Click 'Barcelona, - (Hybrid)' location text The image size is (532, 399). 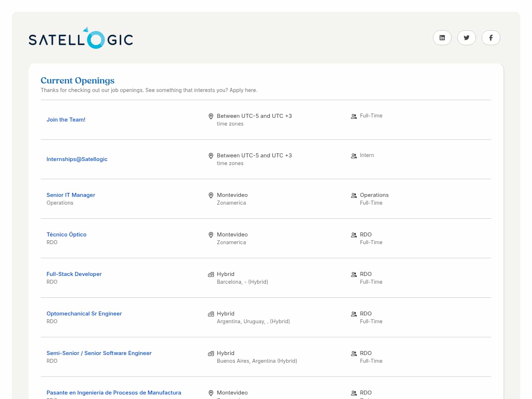tap(242, 282)
